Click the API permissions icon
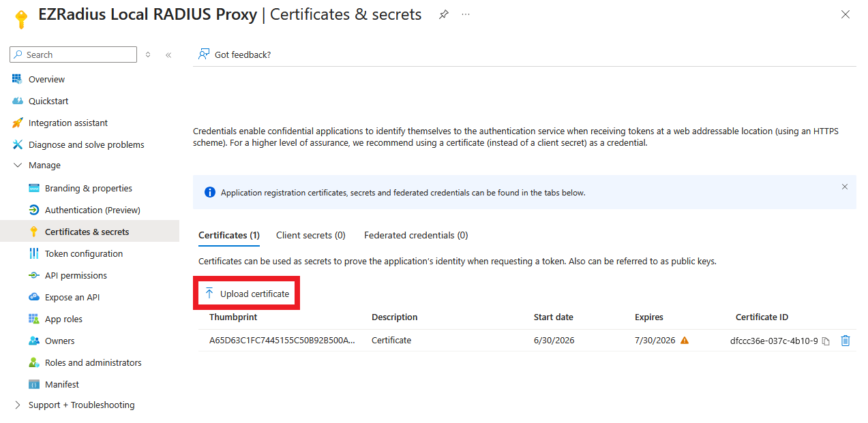The width and height of the screenshot is (868, 423). click(34, 275)
